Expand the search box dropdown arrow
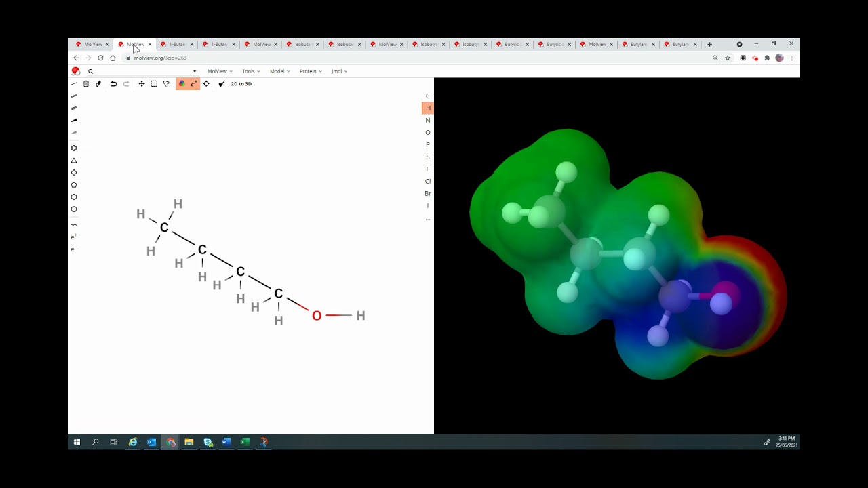The image size is (868, 488). pos(195,71)
